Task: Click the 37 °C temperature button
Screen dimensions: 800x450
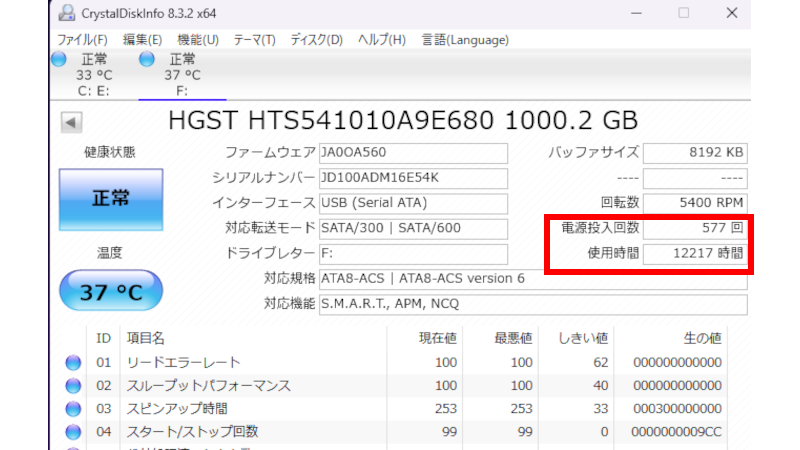Action: pos(111,291)
